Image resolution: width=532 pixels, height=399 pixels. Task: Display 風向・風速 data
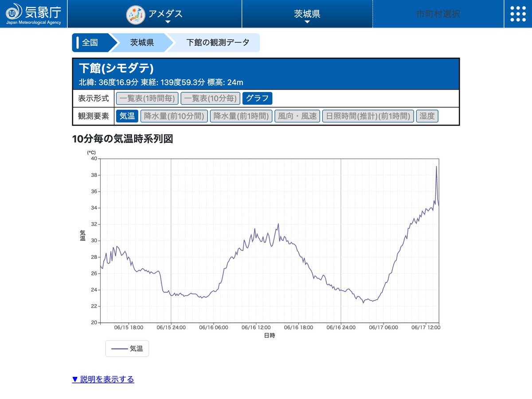[297, 116]
